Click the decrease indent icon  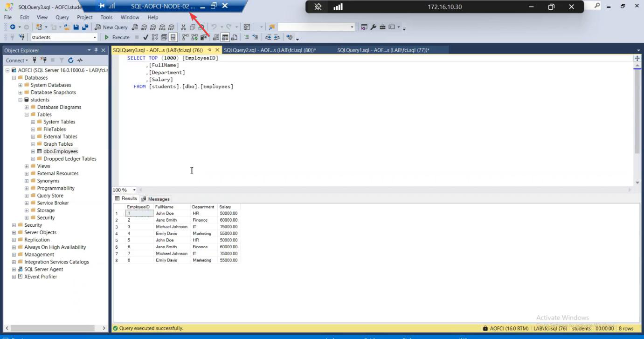(x=268, y=37)
